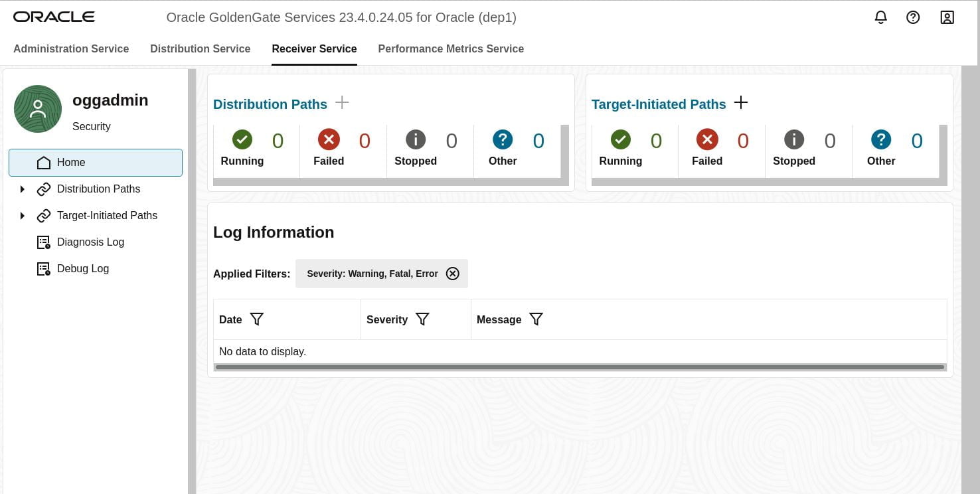Image resolution: width=980 pixels, height=494 pixels.
Task: Click Running count zero in Distribution Paths
Action: pyautogui.click(x=278, y=141)
